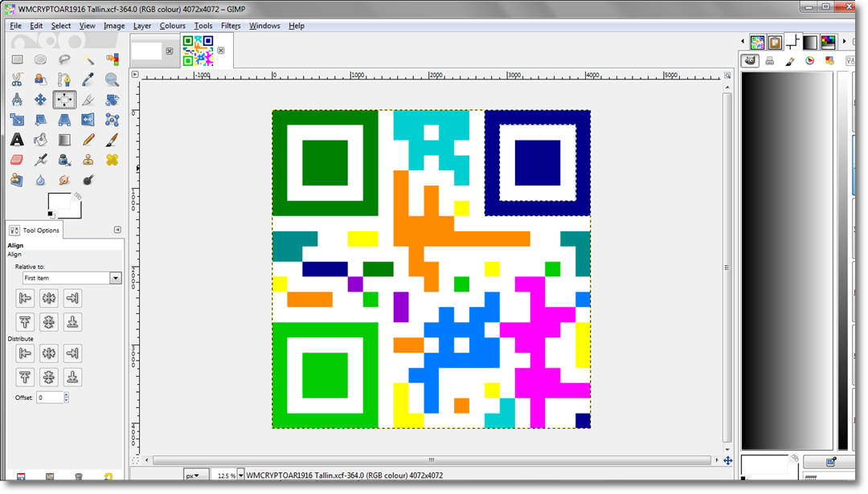
Task: Click the Align right edge button
Action: point(72,298)
